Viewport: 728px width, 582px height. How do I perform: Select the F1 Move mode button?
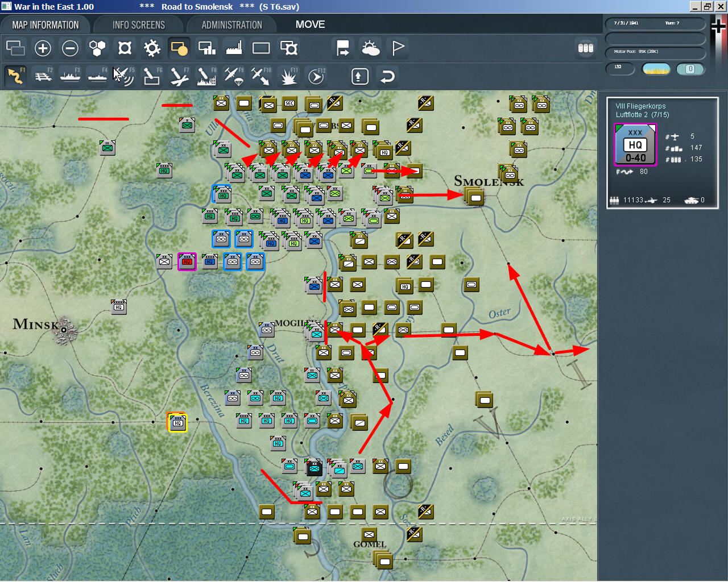(15, 76)
